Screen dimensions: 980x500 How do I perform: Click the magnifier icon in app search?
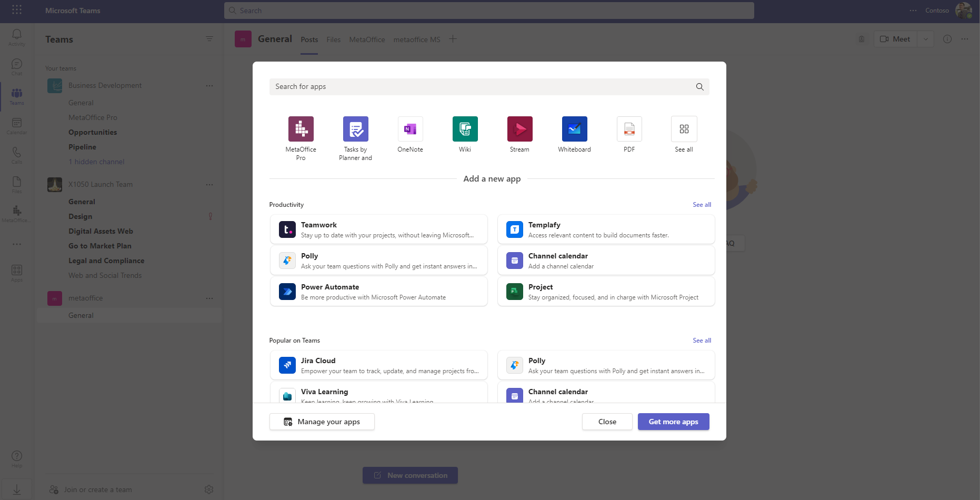tap(699, 87)
